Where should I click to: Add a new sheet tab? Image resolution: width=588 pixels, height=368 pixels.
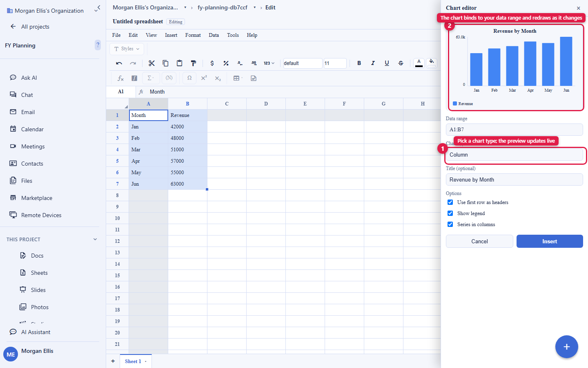113,361
